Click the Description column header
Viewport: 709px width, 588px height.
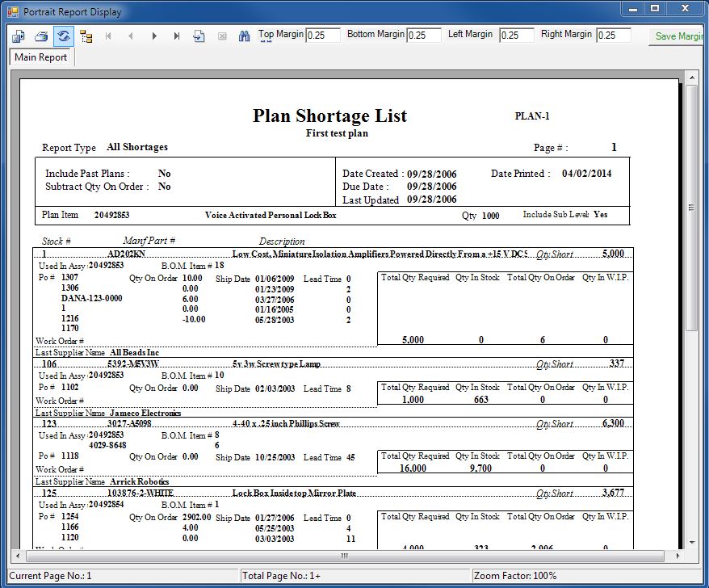[282, 241]
